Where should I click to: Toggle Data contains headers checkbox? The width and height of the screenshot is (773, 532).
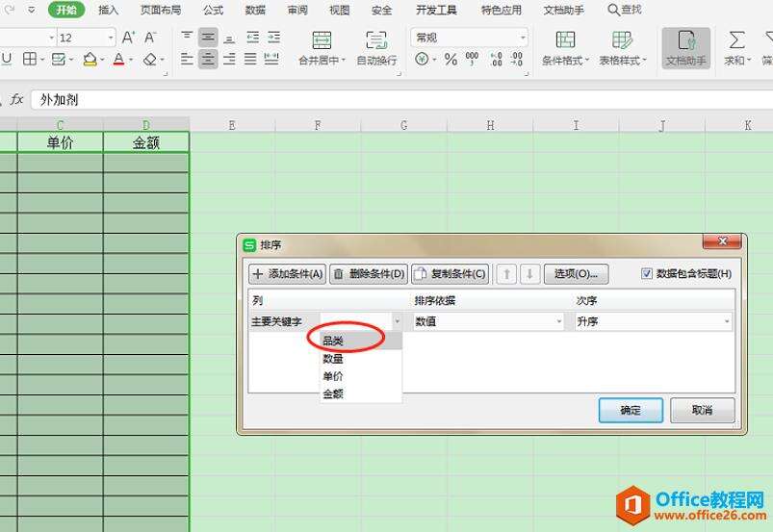click(646, 273)
